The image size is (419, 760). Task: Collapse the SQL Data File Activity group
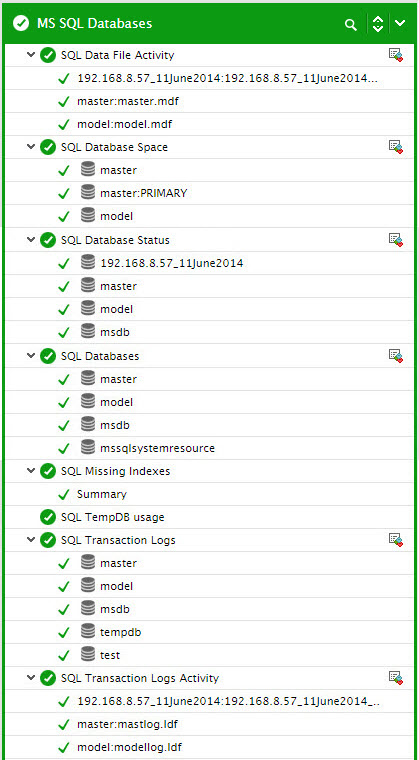32,55
